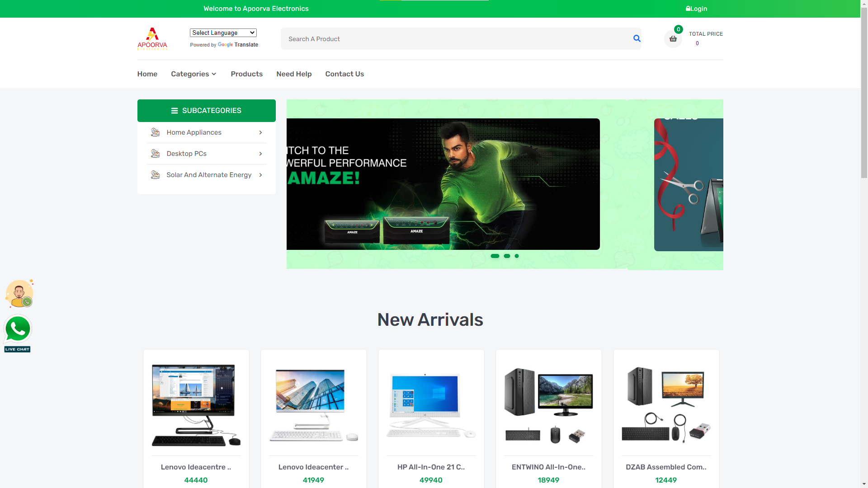Image resolution: width=868 pixels, height=488 pixels.
Task: Click the HP All-In-One 21 C.. title
Action: point(431,467)
